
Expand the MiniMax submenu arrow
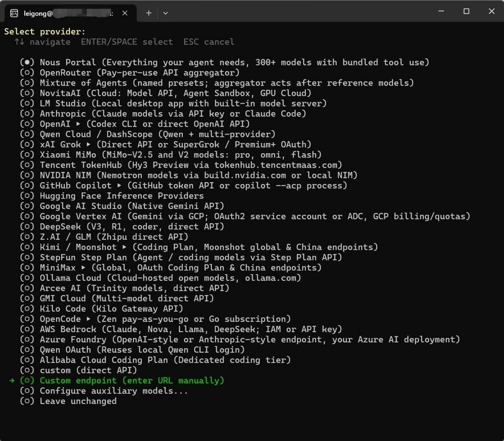click(x=83, y=268)
